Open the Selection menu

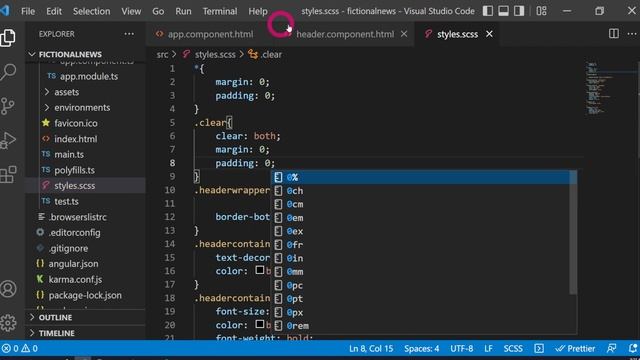coord(91,11)
